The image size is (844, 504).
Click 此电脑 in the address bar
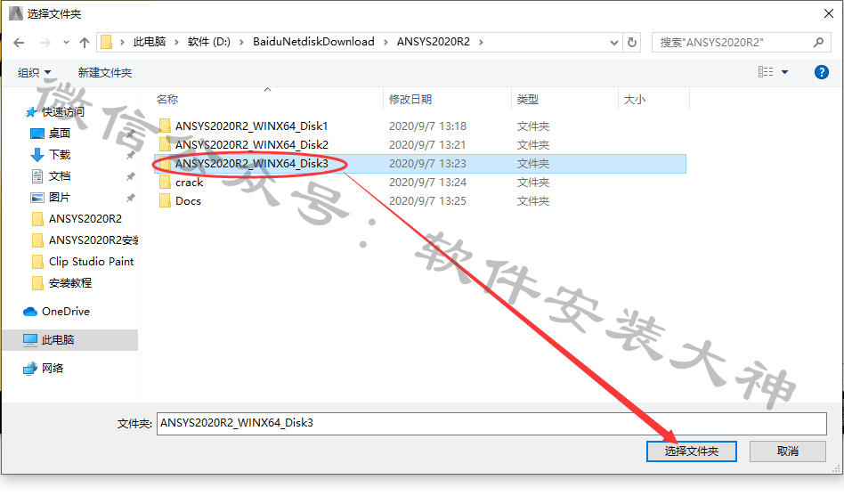pos(150,42)
